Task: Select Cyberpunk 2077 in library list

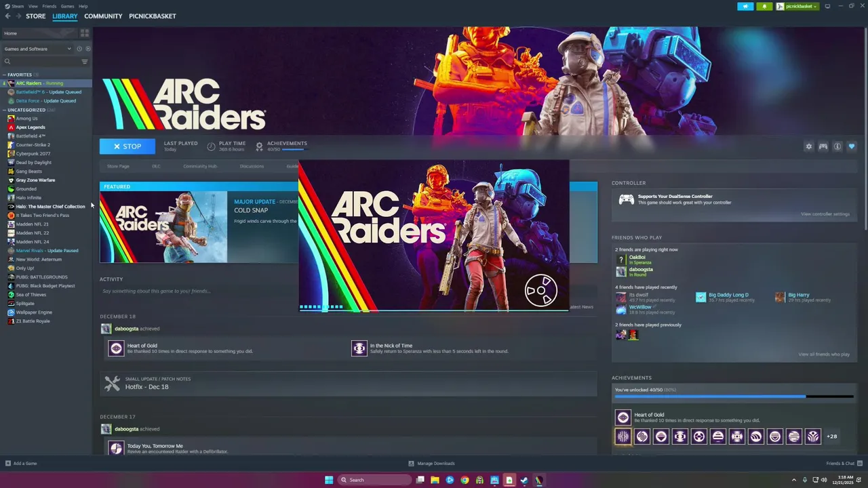Action: (33, 154)
